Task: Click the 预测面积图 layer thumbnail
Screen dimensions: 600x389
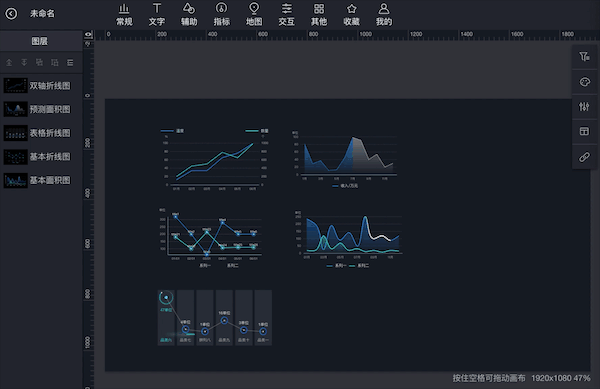Action: pos(15,109)
